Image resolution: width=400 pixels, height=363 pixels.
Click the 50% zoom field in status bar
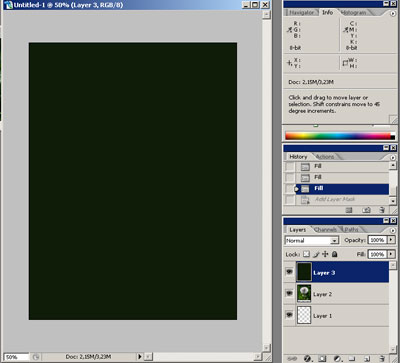click(16, 357)
